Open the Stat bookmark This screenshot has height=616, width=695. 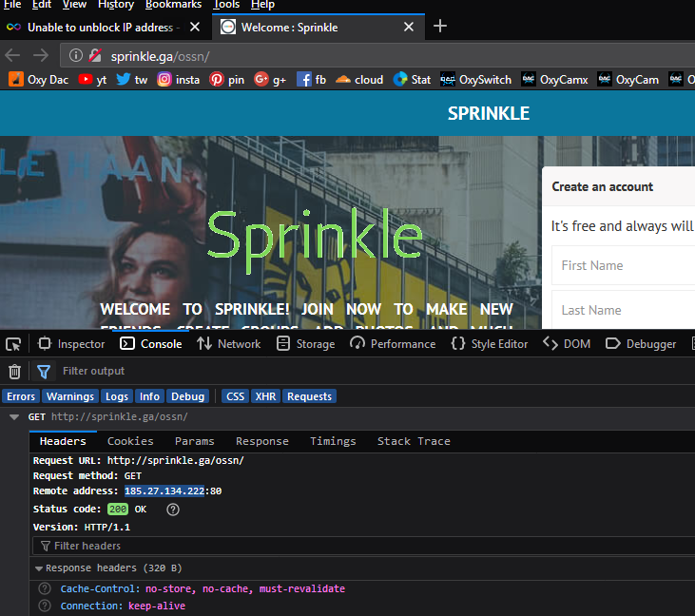412,80
